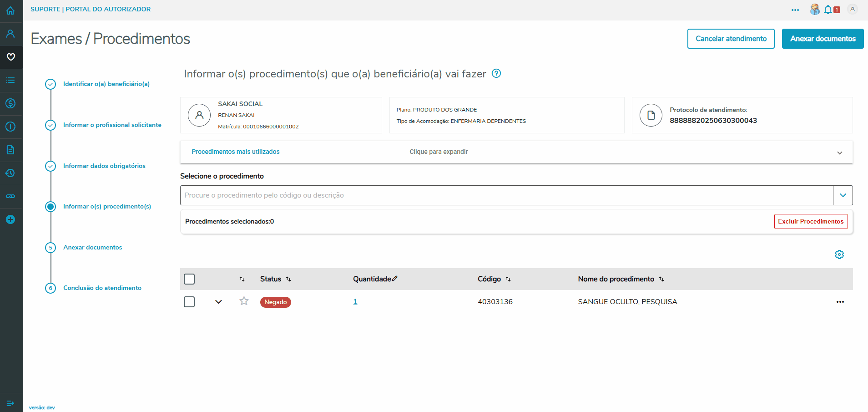Click the quantity link value 1
Viewport: 868px width, 412px height.
(355, 302)
